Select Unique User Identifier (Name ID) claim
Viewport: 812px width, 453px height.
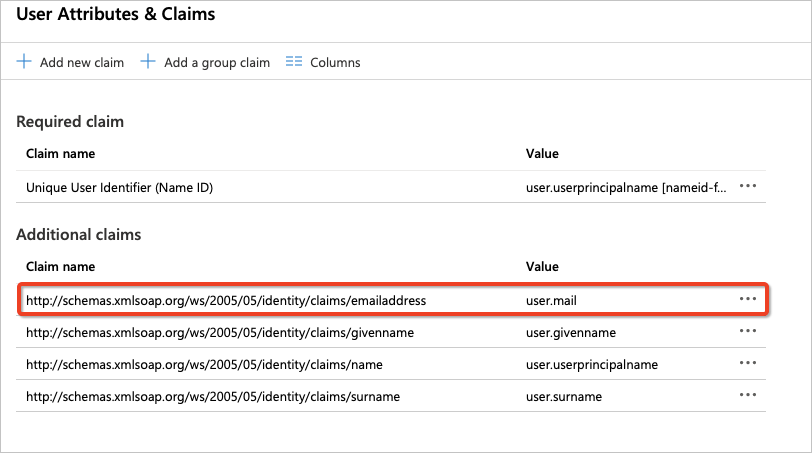tap(119, 187)
